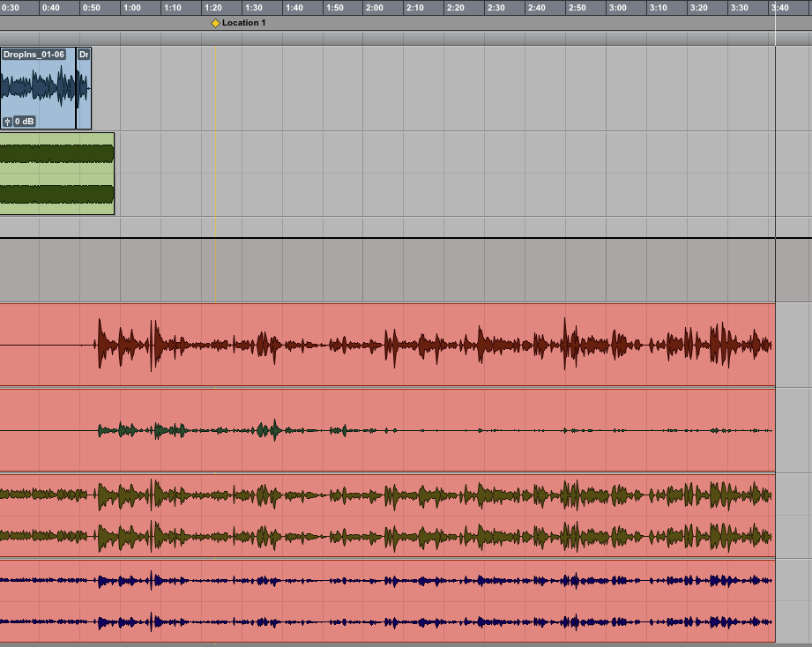The width and height of the screenshot is (812, 647).
Task: Click the clip gain fader icon
Action: (7, 122)
